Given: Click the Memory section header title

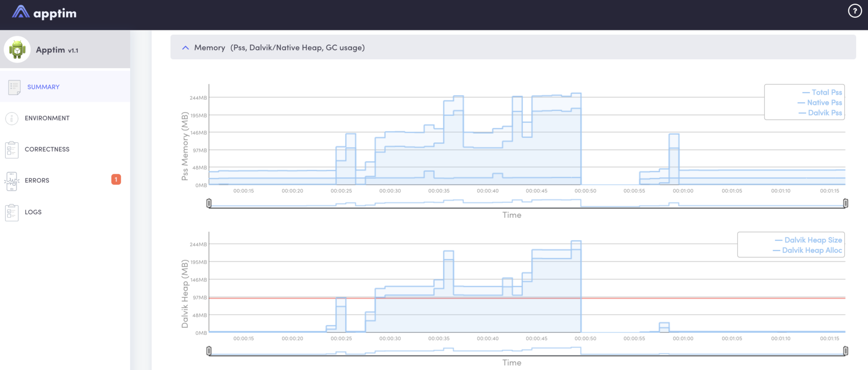Looking at the screenshot, I should [x=279, y=48].
